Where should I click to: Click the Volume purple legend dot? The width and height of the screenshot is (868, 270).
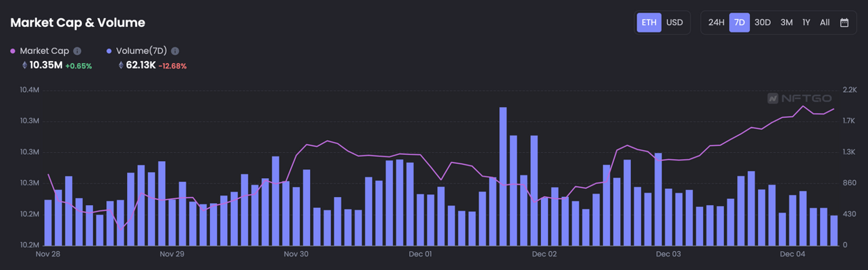coord(109,51)
